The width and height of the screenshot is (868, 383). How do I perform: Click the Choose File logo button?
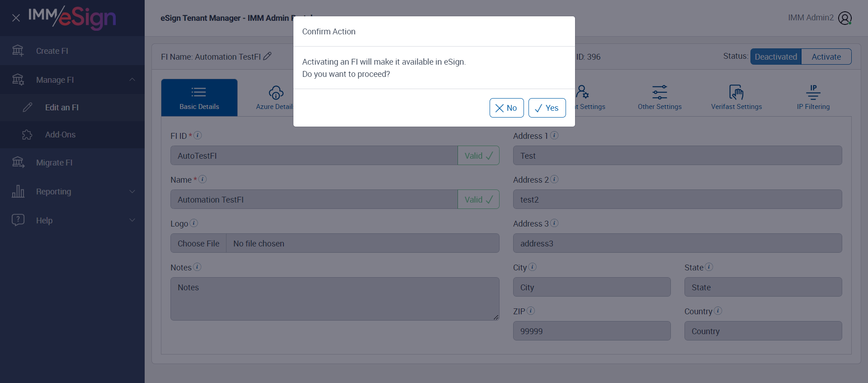(x=198, y=243)
